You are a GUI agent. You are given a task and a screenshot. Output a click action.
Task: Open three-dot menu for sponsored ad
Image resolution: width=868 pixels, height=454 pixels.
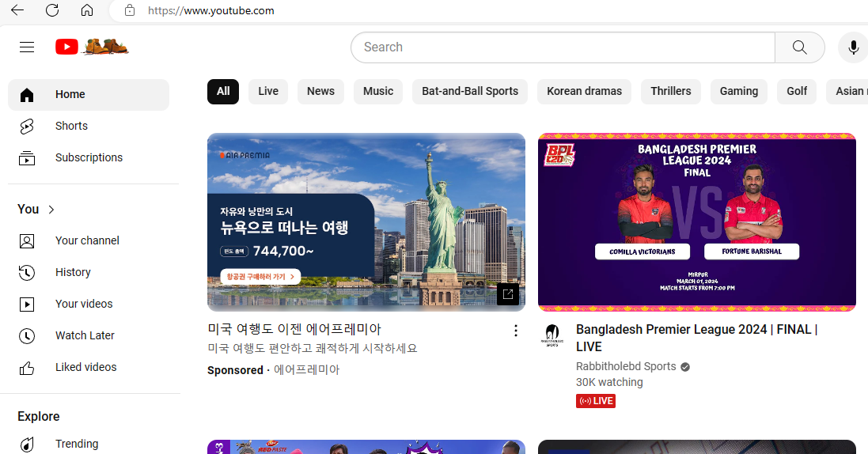515,331
